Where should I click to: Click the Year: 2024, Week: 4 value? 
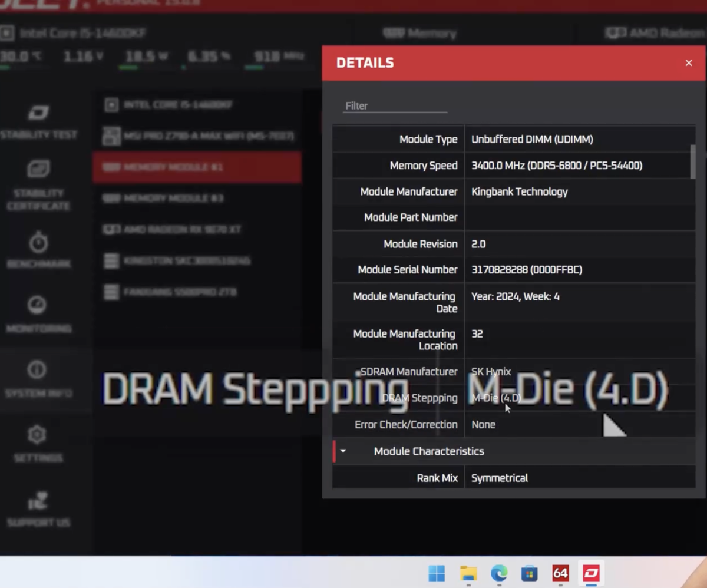click(x=516, y=296)
